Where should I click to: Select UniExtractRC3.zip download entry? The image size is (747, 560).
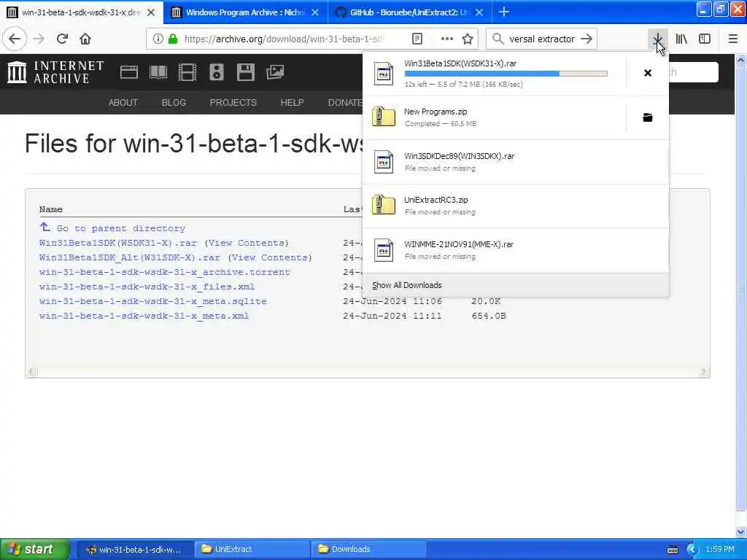(x=516, y=206)
